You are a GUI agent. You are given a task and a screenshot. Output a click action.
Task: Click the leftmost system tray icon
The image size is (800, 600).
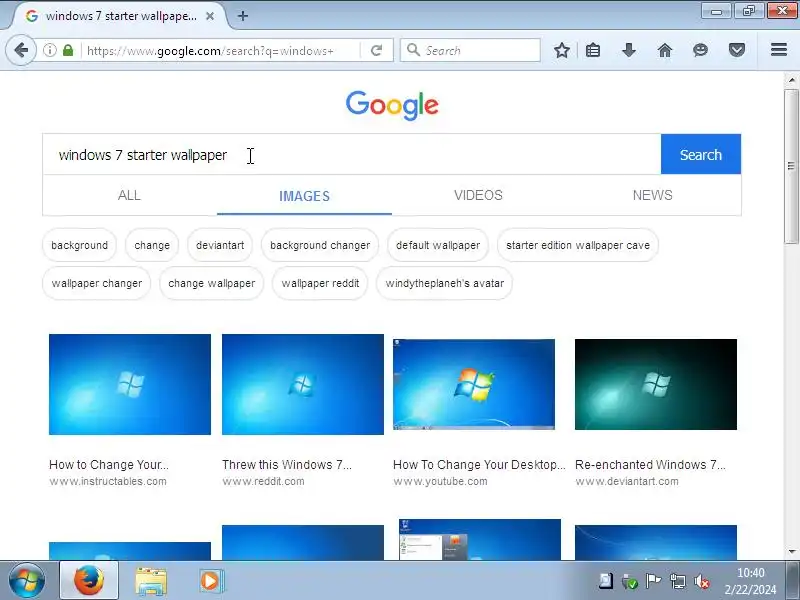[x=606, y=581]
